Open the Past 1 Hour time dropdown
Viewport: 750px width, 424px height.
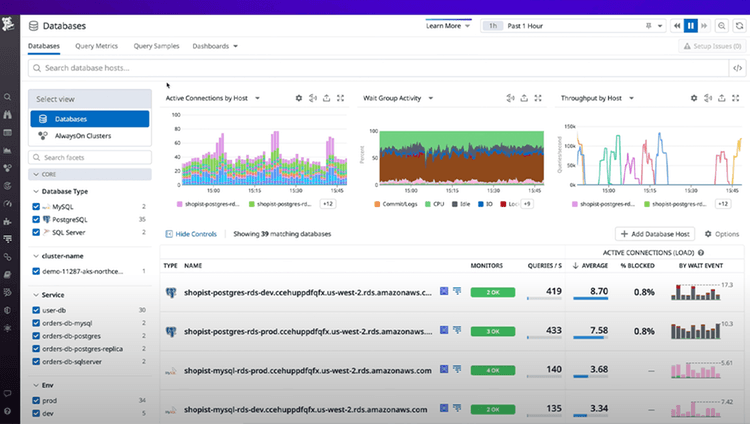[573, 26]
